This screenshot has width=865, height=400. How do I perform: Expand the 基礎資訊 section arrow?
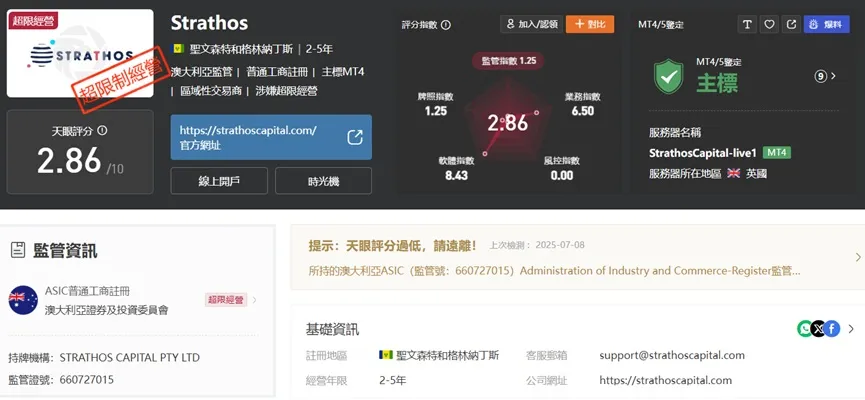coord(851,329)
